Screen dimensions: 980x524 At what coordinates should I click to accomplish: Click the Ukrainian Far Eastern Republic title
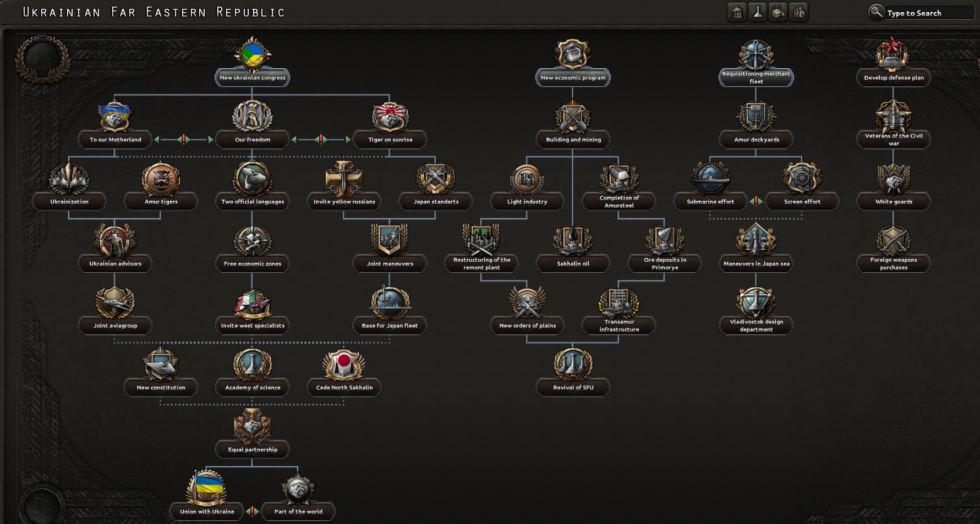pos(154,12)
